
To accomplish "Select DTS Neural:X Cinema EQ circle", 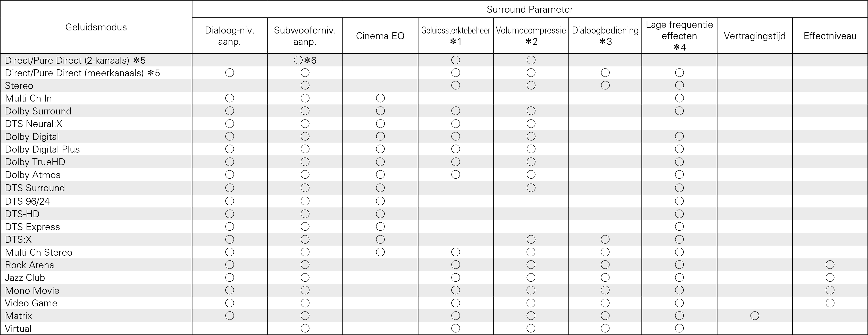I will pyautogui.click(x=380, y=124).
